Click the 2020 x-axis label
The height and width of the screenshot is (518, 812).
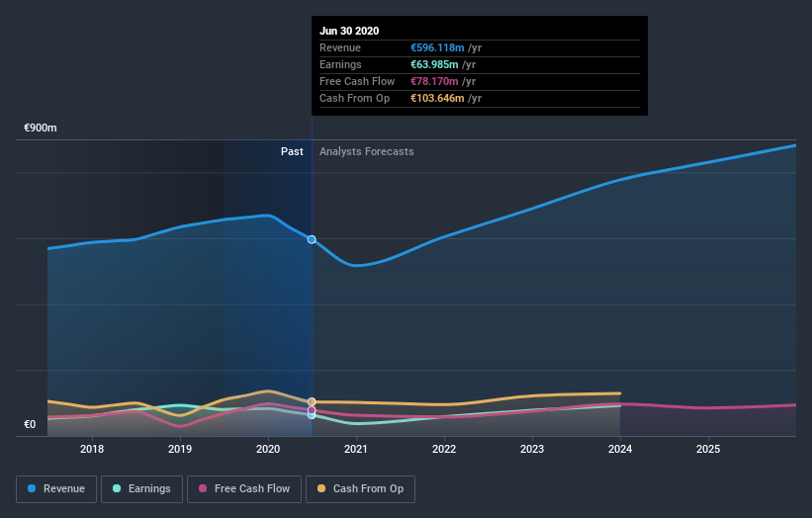(268, 449)
